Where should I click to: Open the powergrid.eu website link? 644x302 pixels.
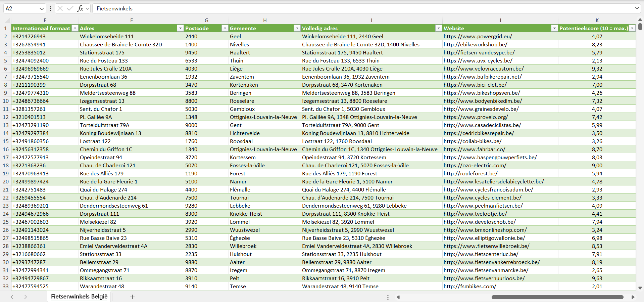click(x=478, y=37)
